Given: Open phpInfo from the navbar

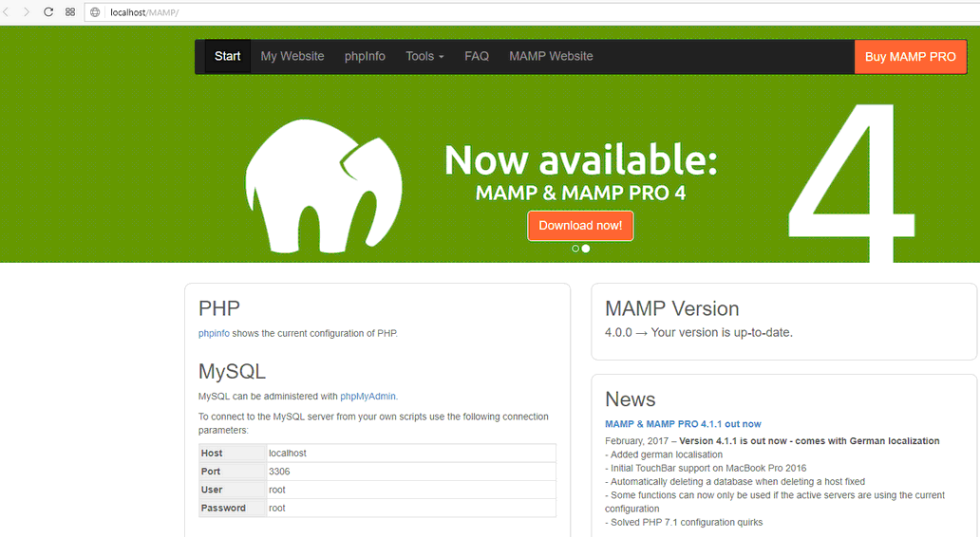Looking at the screenshot, I should coord(365,56).
